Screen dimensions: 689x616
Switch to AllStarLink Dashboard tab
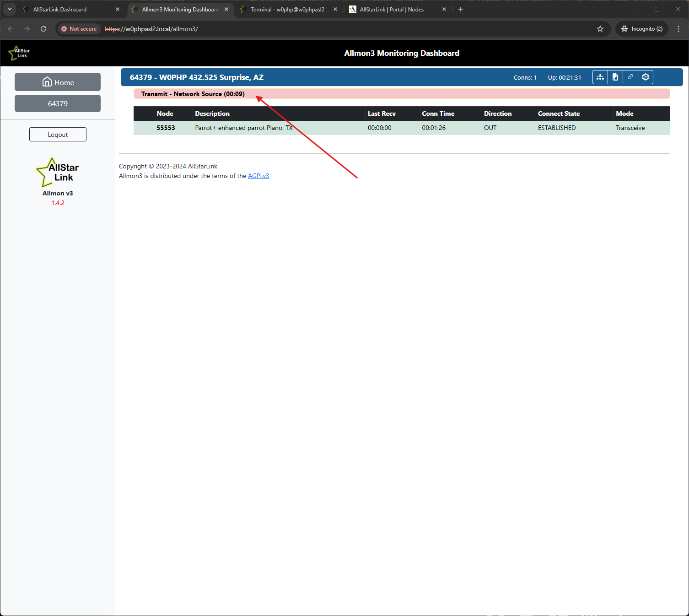[64, 10]
